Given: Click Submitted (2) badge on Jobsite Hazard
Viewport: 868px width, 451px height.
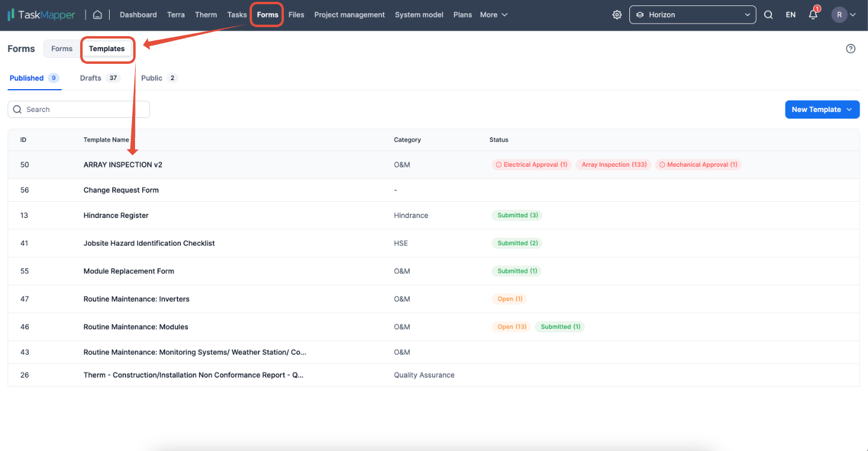Looking at the screenshot, I should coord(517,243).
